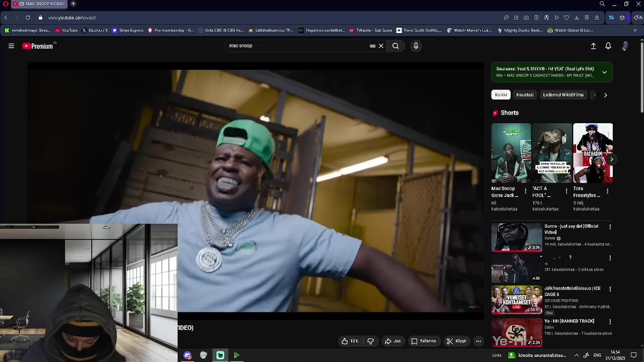The height and width of the screenshot is (362, 644).
Task: Open the YouTube account avatar menu
Action: [625, 46]
